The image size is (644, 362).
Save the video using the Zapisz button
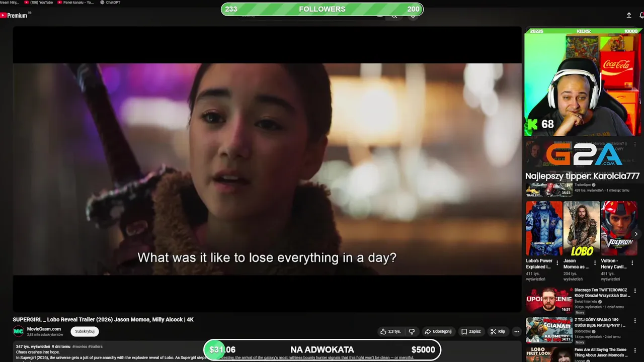(471, 332)
